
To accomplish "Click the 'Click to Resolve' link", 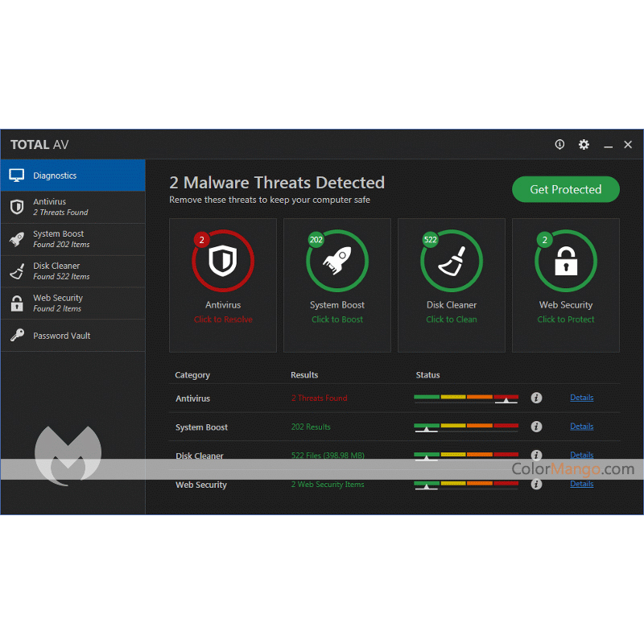I will (x=223, y=319).
